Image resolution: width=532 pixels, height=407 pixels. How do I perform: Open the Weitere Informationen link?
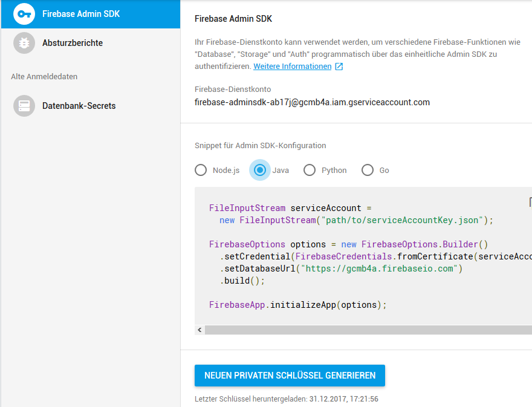[x=292, y=67]
